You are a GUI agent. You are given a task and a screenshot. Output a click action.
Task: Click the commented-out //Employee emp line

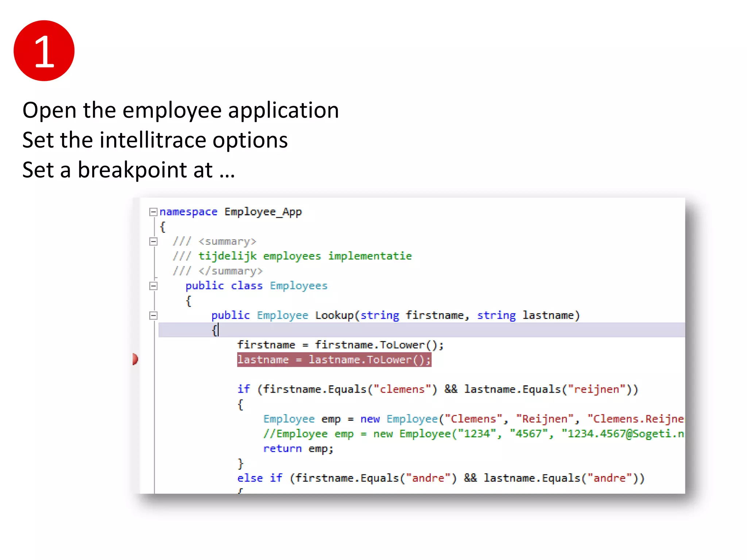pos(473,434)
